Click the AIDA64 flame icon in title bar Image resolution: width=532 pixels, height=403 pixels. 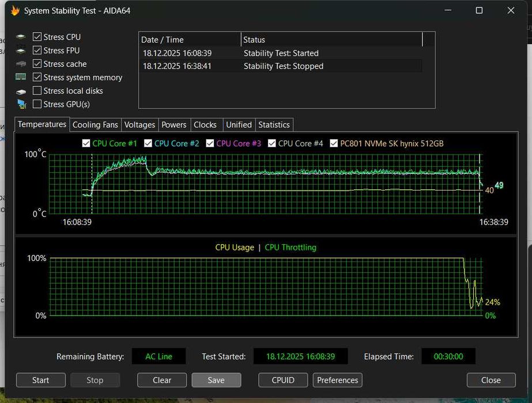pos(15,10)
